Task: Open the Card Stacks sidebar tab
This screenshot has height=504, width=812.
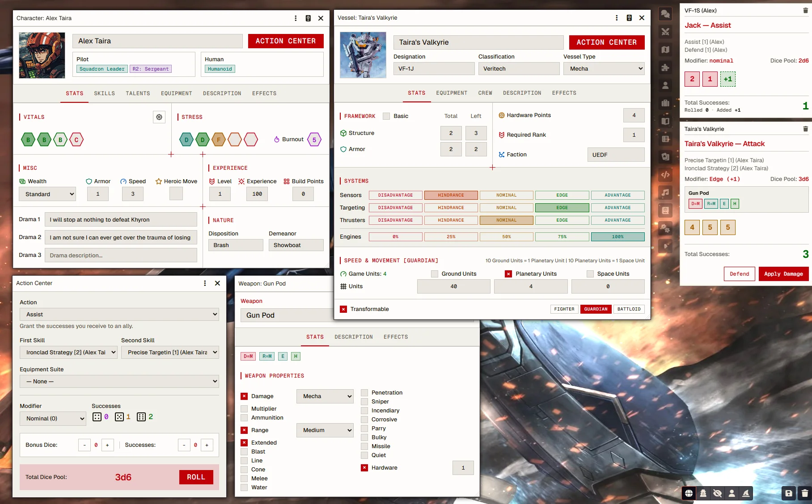Action: [x=665, y=157]
